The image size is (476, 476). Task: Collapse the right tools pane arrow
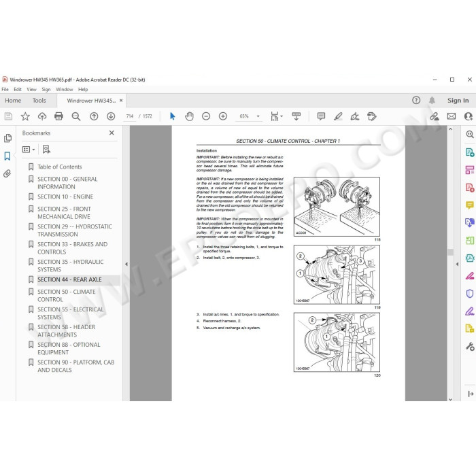click(x=457, y=264)
